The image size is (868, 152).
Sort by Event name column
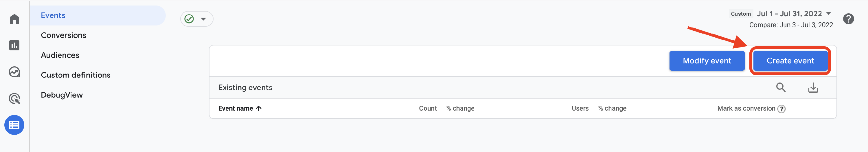[x=240, y=109]
